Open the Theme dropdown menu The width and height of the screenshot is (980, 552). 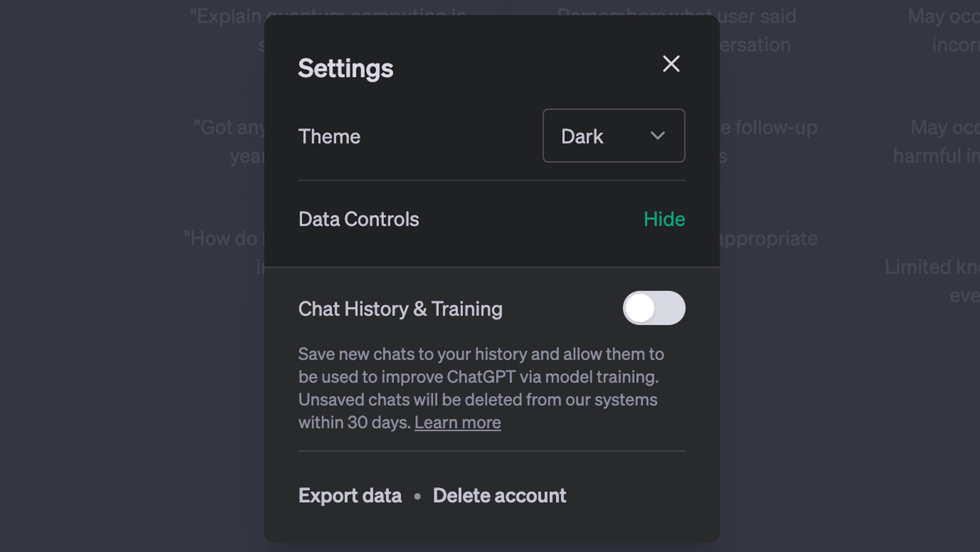click(614, 136)
